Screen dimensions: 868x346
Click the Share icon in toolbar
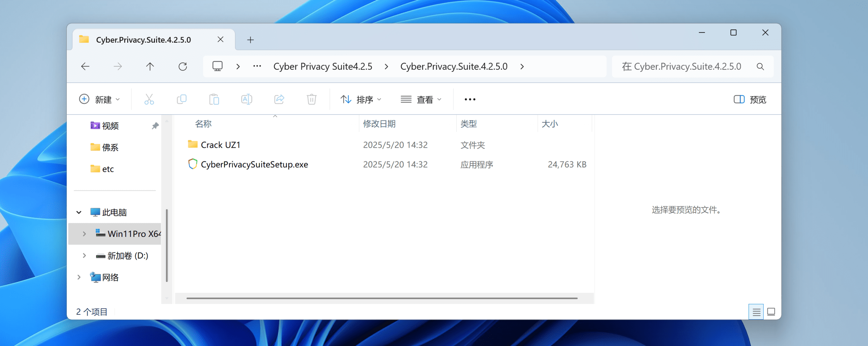click(x=279, y=99)
